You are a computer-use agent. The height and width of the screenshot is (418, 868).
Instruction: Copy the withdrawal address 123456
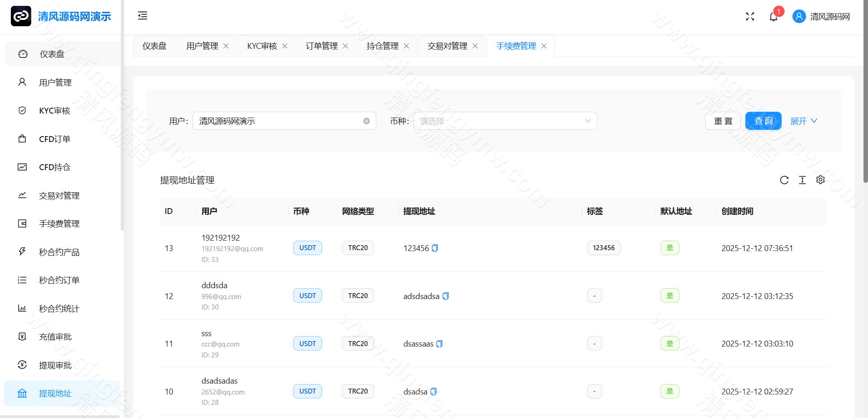pyautogui.click(x=435, y=248)
